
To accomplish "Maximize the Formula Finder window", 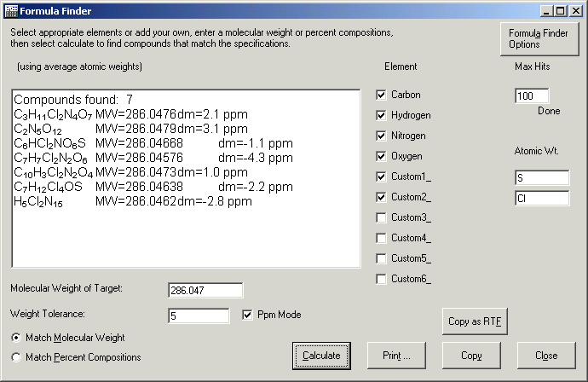I will (560, 11).
